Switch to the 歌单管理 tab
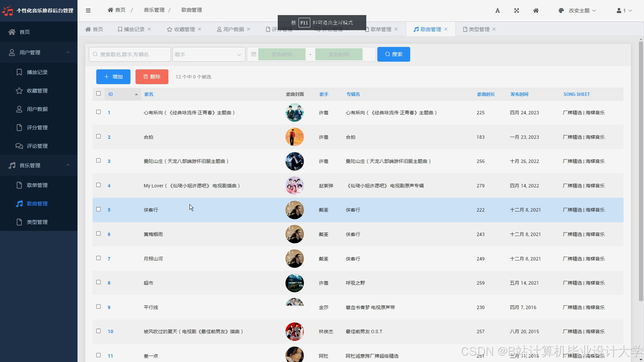Image resolution: width=644 pixels, height=362 pixels. [381, 29]
